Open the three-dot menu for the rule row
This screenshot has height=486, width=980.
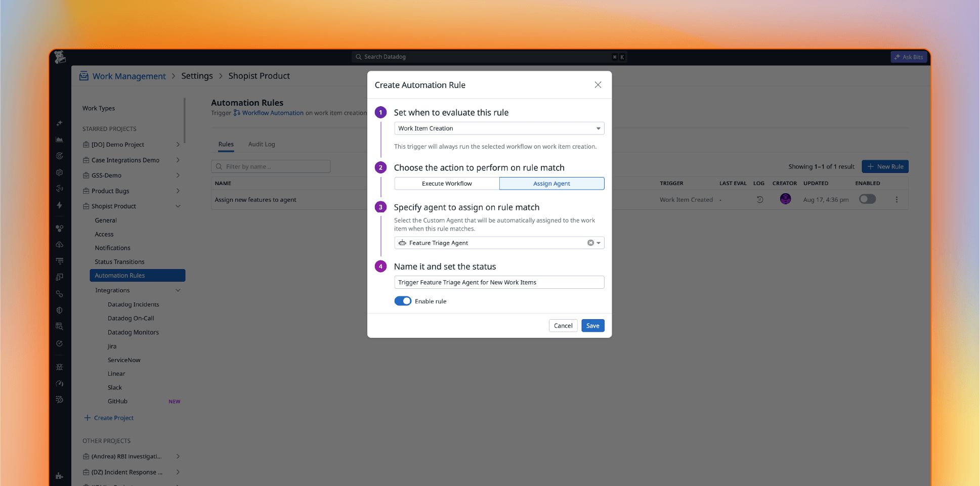(x=897, y=200)
